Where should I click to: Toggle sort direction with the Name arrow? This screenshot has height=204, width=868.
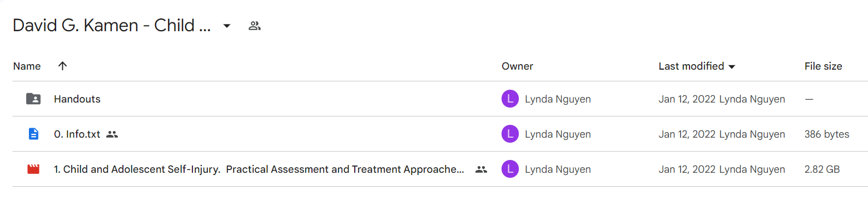[62, 66]
